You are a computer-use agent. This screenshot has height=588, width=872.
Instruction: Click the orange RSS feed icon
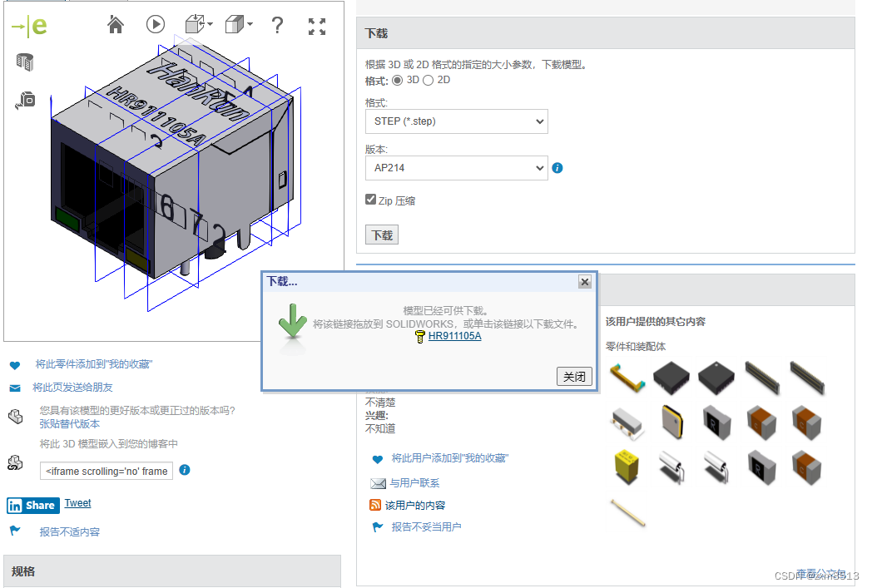pos(375,505)
